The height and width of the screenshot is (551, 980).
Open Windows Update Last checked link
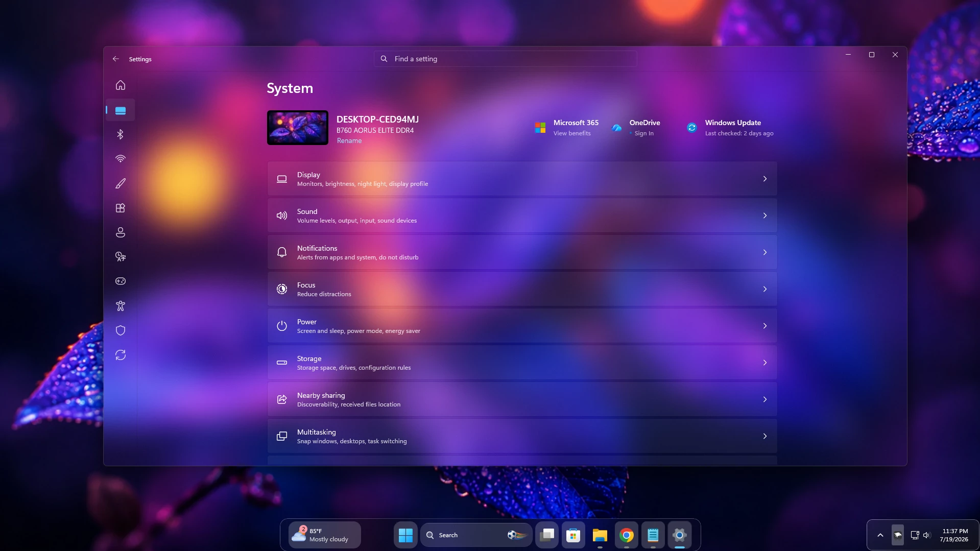pyautogui.click(x=739, y=133)
